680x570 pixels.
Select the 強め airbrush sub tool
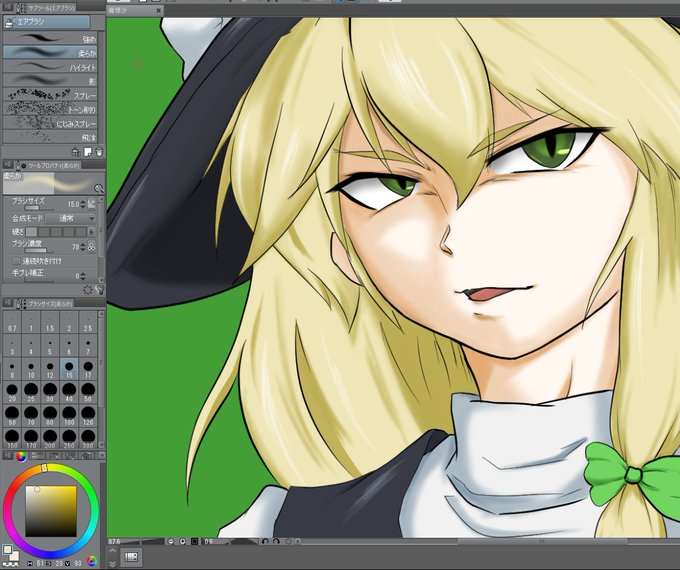[x=50, y=39]
